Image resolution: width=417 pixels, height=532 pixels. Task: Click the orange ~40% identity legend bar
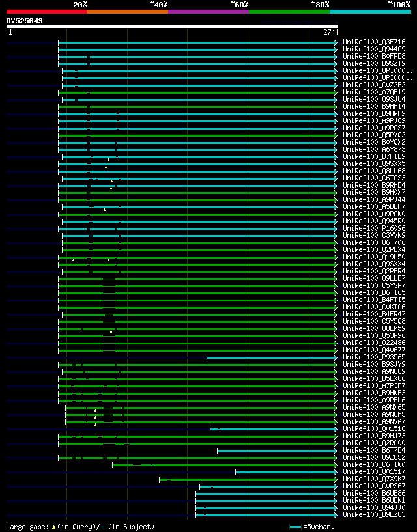128,12
